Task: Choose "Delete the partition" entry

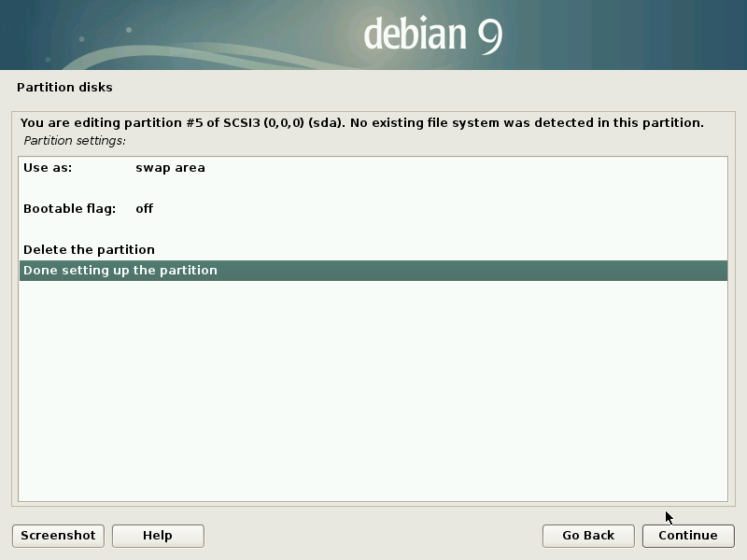Action: pyautogui.click(x=89, y=250)
